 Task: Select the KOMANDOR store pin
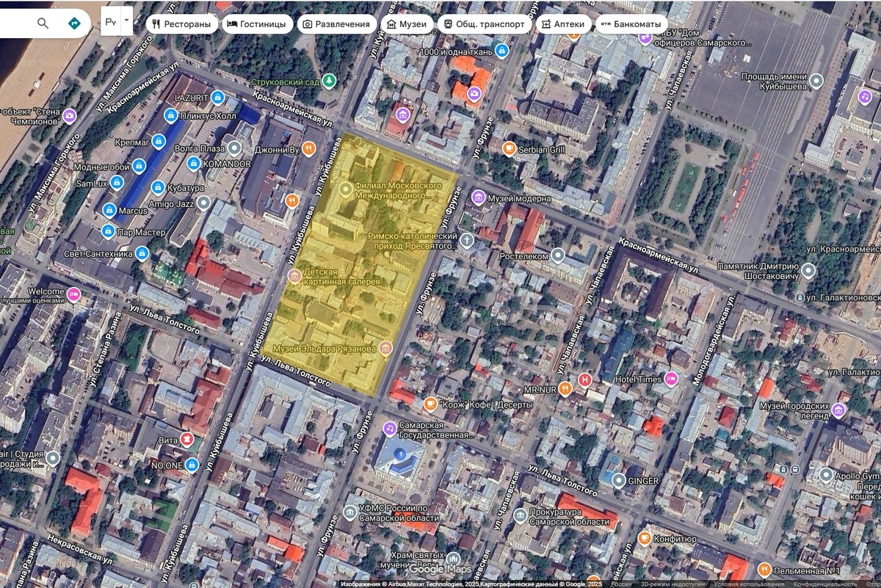click(194, 163)
